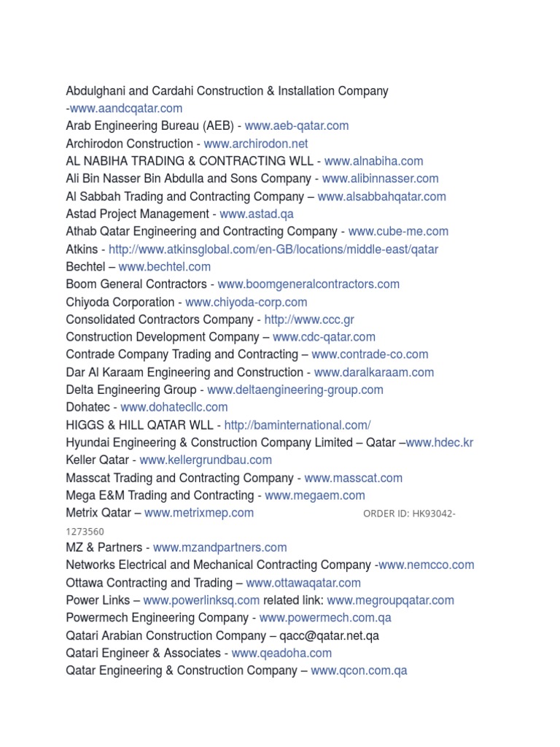The image size is (560, 747).
Task: Open the www.cube-me.com link
Action: click(x=398, y=232)
